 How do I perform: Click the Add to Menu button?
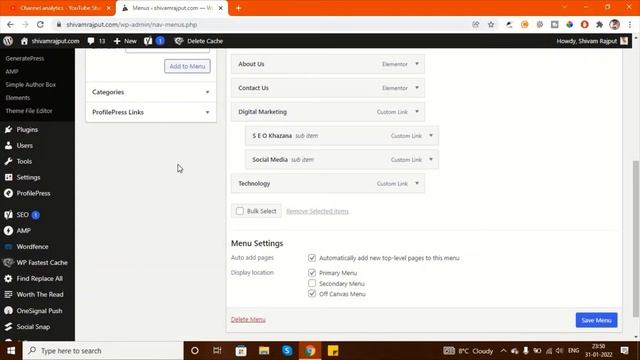[x=187, y=66]
